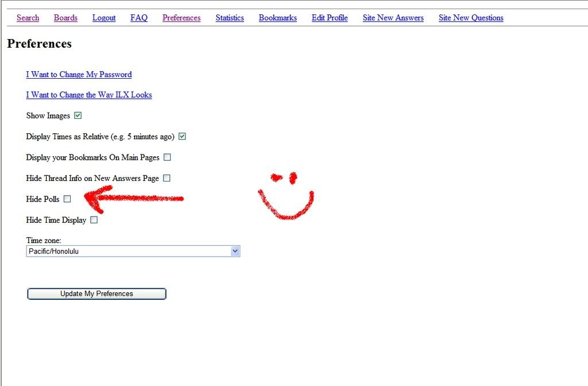Image resolution: width=588 pixels, height=386 pixels.
Task: Open the FAQ page
Action: [x=139, y=18]
